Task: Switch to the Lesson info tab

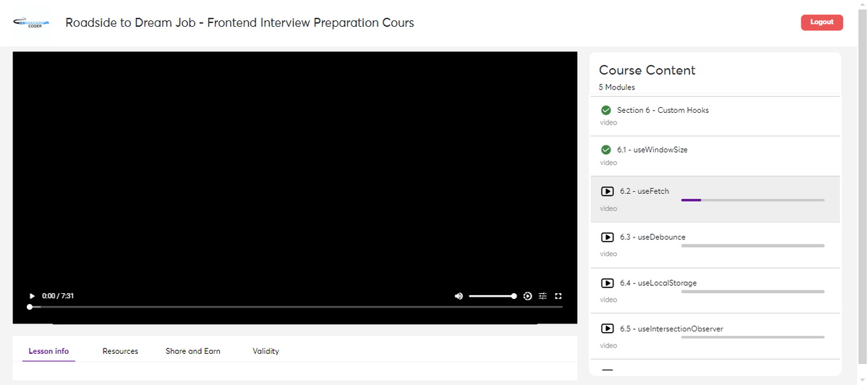Action: 48,351
